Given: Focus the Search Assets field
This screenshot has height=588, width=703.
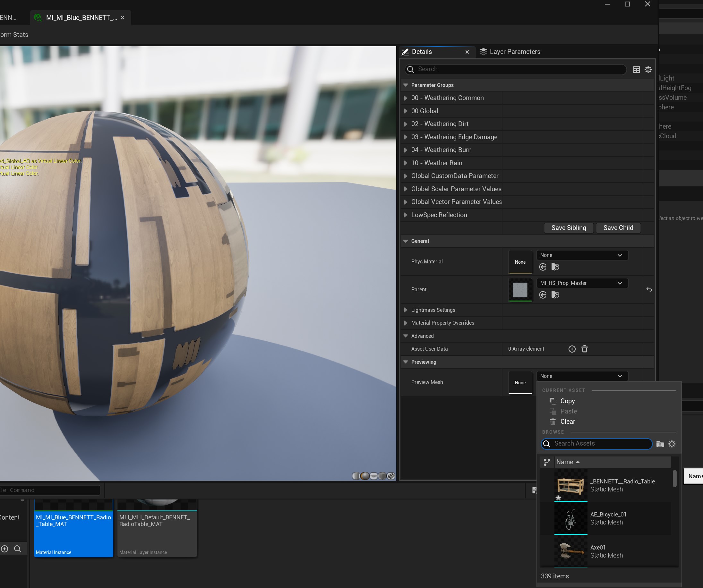Looking at the screenshot, I should pos(596,444).
